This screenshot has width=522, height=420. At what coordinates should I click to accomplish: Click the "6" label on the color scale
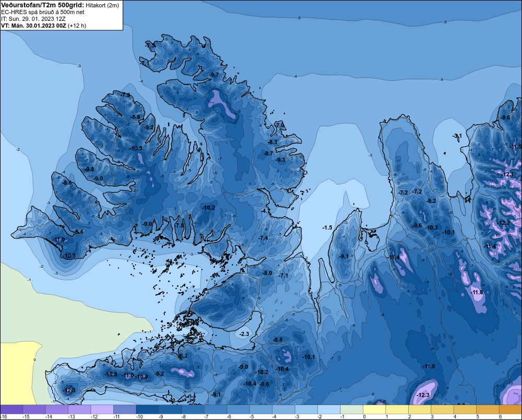(500, 417)
